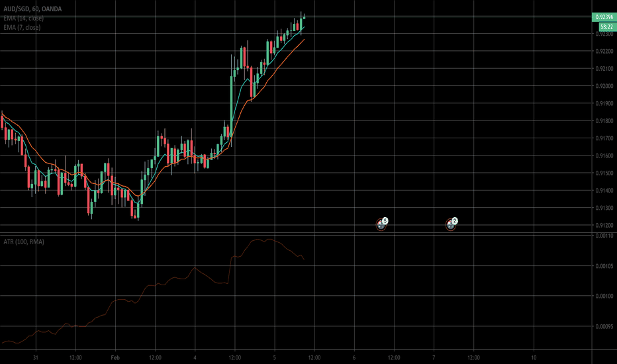Open the economic event marker showing 5
This screenshot has height=364, width=617.
pyautogui.click(x=381, y=224)
